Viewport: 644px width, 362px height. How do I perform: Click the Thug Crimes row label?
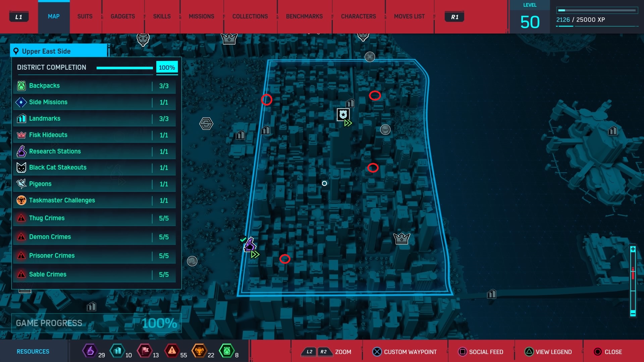47,218
